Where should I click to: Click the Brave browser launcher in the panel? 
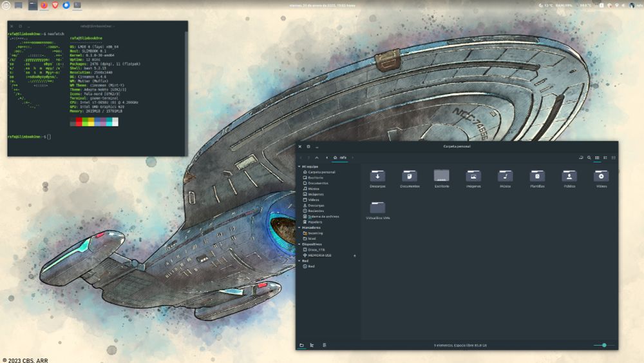pos(55,5)
